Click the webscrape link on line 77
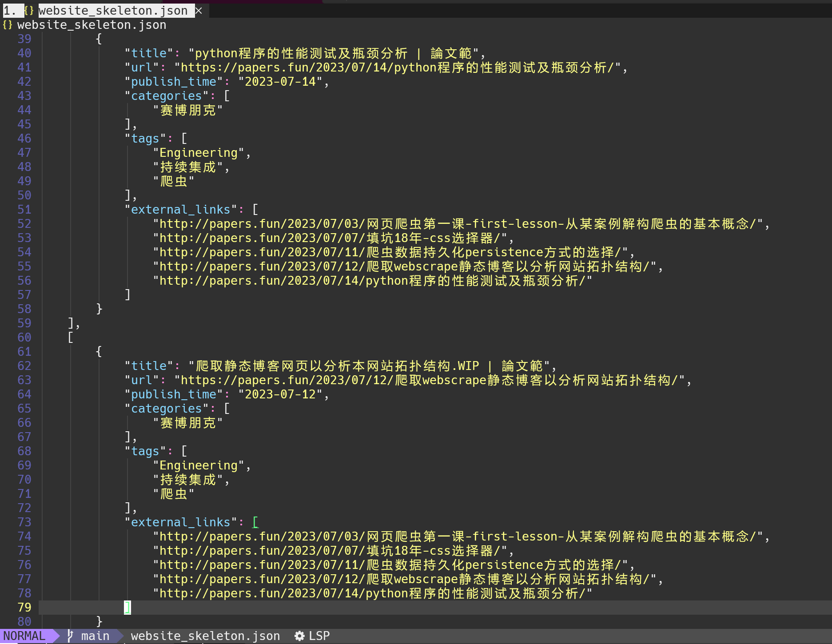 pyautogui.click(x=405, y=579)
